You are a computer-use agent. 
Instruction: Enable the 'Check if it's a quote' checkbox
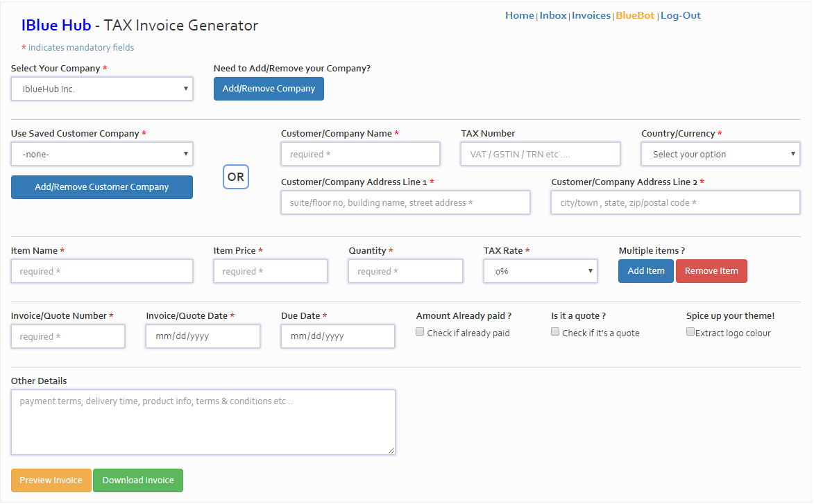(x=555, y=332)
